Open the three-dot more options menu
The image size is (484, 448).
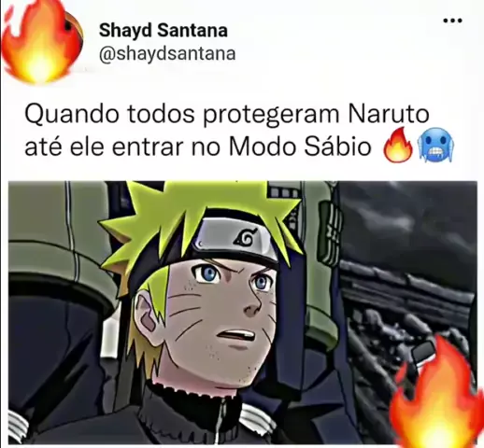pyautogui.click(x=452, y=21)
